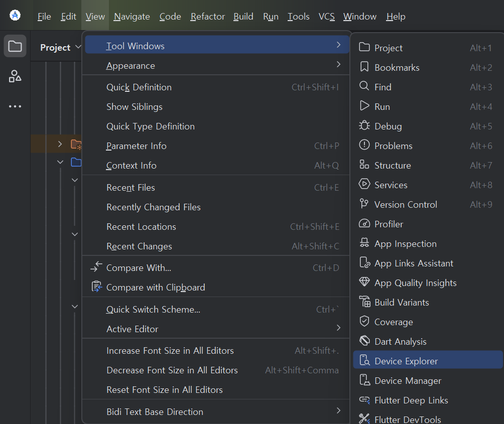
Task: Open the More tool windows ellipsis icon
Action: [x=15, y=106]
